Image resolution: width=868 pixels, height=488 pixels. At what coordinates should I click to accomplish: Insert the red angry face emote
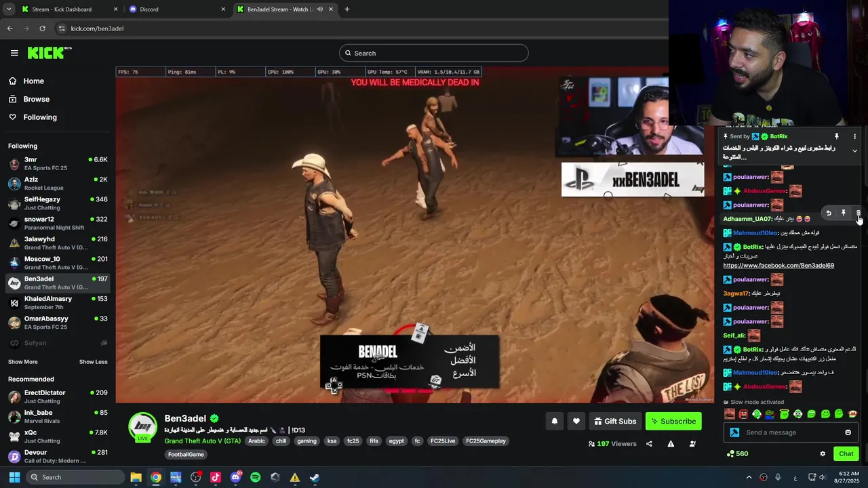click(x=743, y=414)
